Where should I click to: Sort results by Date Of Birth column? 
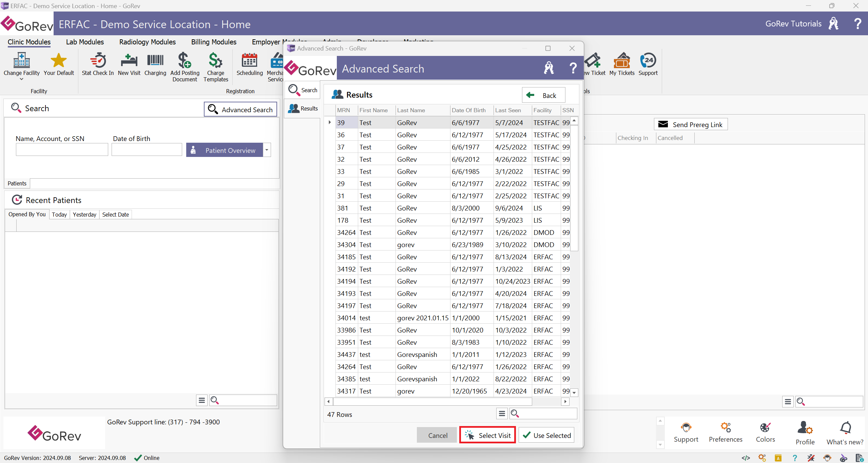click(472, 110)
